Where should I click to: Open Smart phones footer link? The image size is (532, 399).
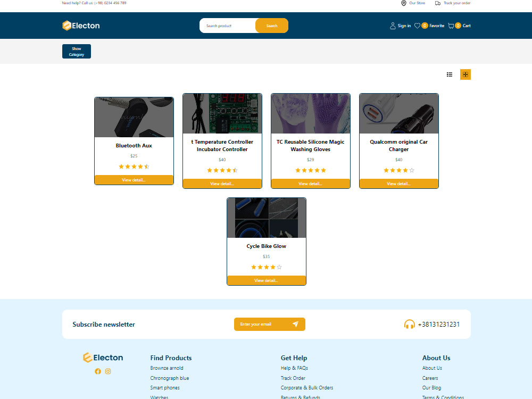pyautogui.click(x=165, y=387)
